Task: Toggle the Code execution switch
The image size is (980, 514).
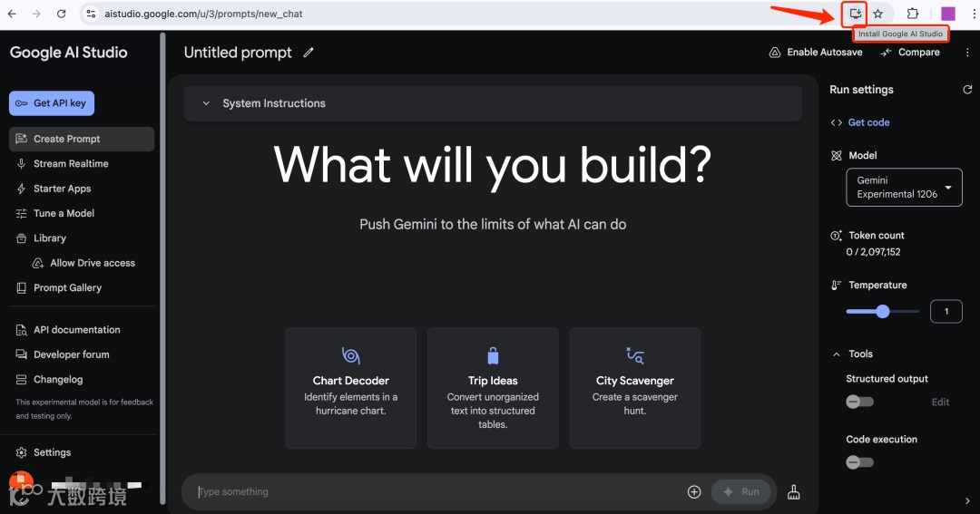Action: (x=859, y=463)
